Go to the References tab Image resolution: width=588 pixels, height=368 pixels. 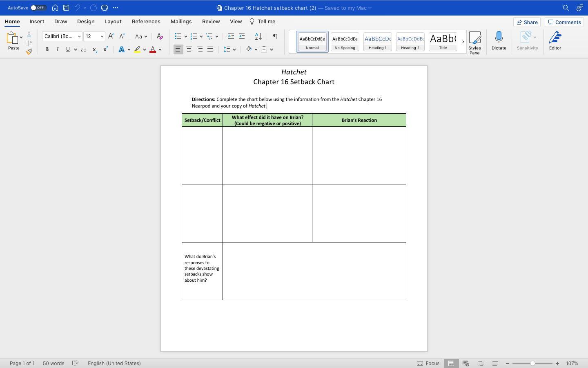[x=146, y=21]
